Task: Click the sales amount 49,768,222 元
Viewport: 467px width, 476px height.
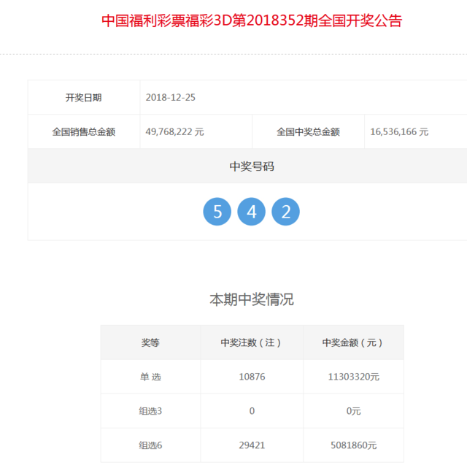Action: coord(175,131)
